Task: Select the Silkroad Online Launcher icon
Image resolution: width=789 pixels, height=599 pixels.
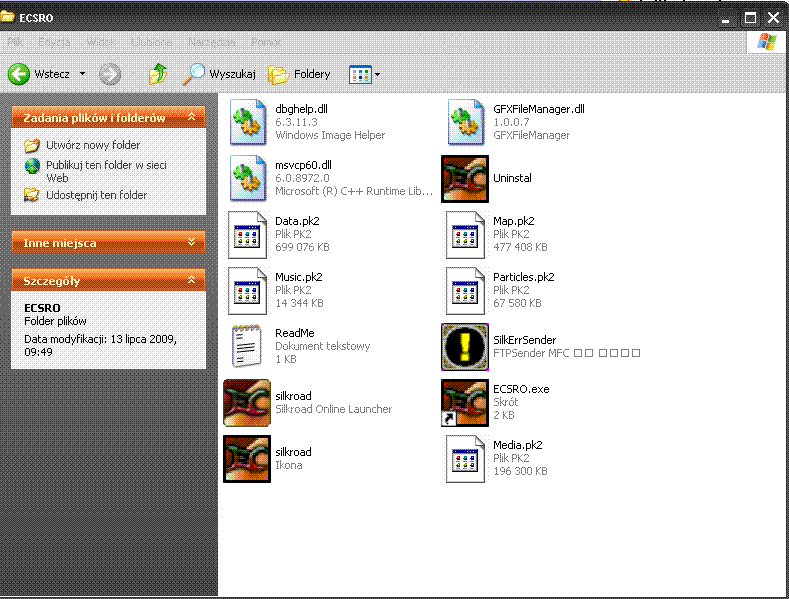Action: [247, 403]
